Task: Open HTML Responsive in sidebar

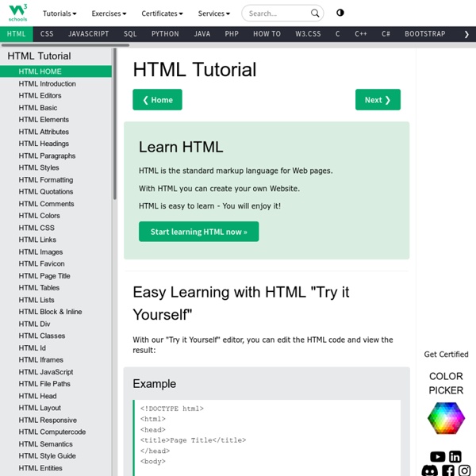Action: click(x=56, y=420)
